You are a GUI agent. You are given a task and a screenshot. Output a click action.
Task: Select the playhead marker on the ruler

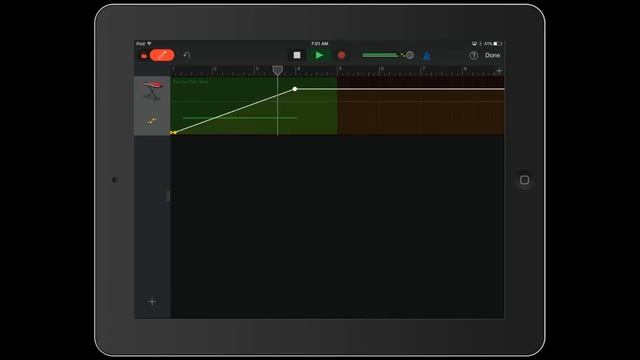[278, 71]
